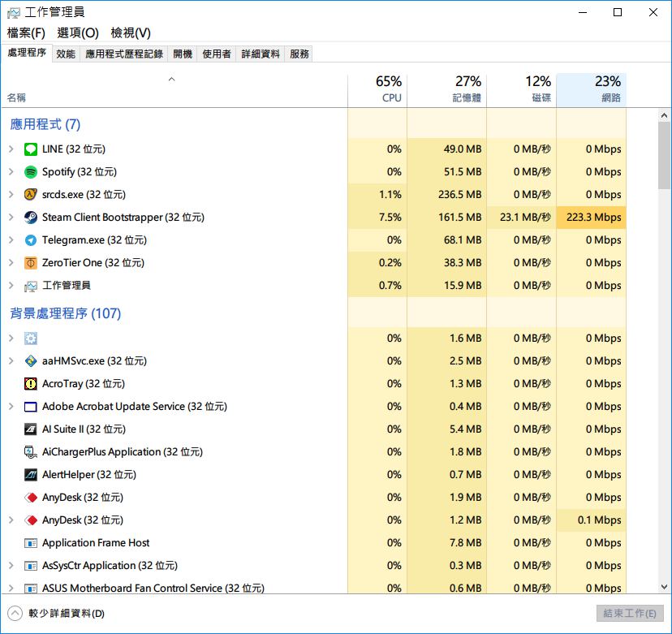Click the srcds.exe icon
672x634 pixels.
click(31, 195)
